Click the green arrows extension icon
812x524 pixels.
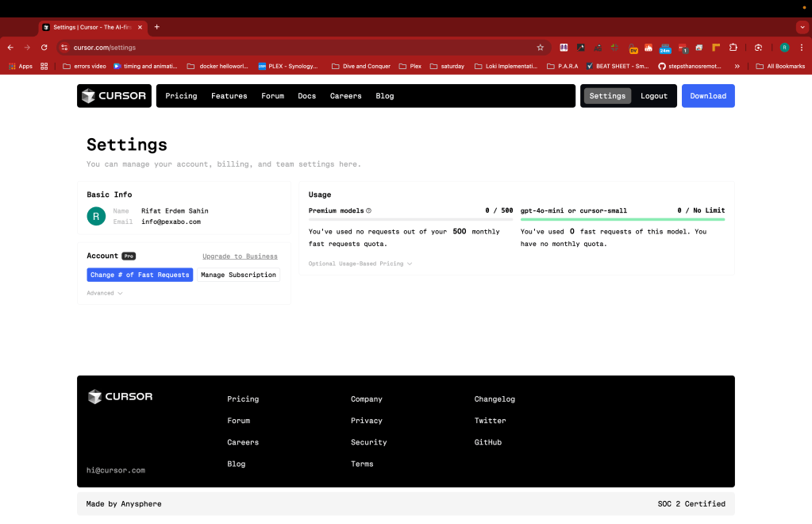coord(614,48)
